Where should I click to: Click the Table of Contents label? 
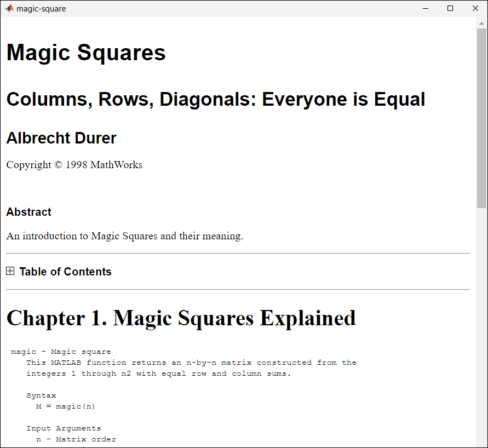[65, 271]
